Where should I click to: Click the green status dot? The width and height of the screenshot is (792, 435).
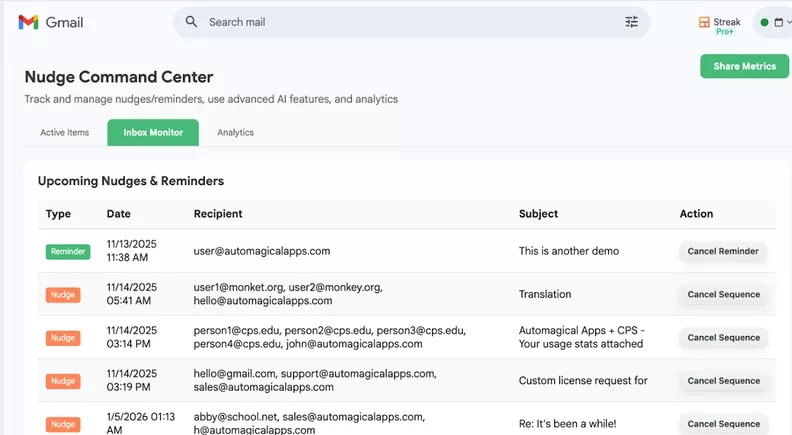765,22
